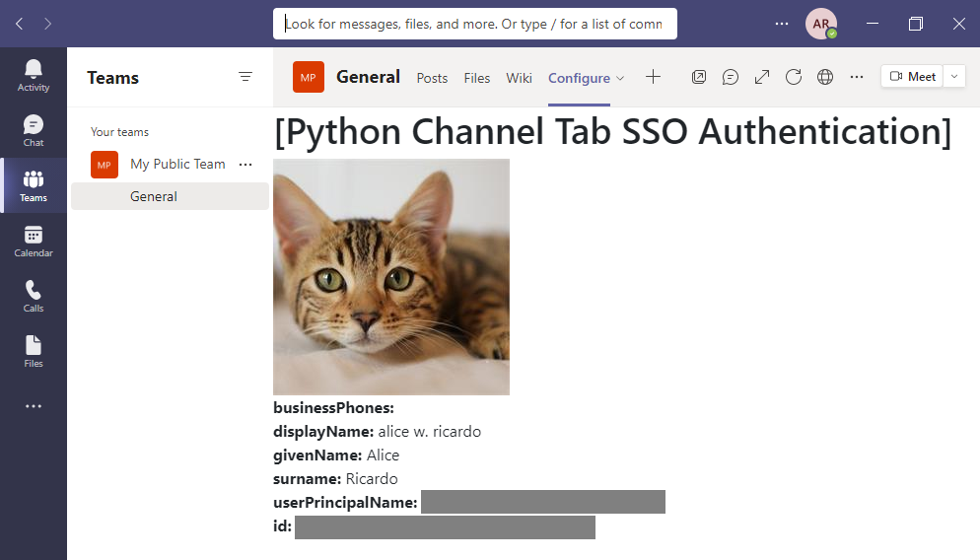Show the tab conversation
980x560 pixels.
730,77
